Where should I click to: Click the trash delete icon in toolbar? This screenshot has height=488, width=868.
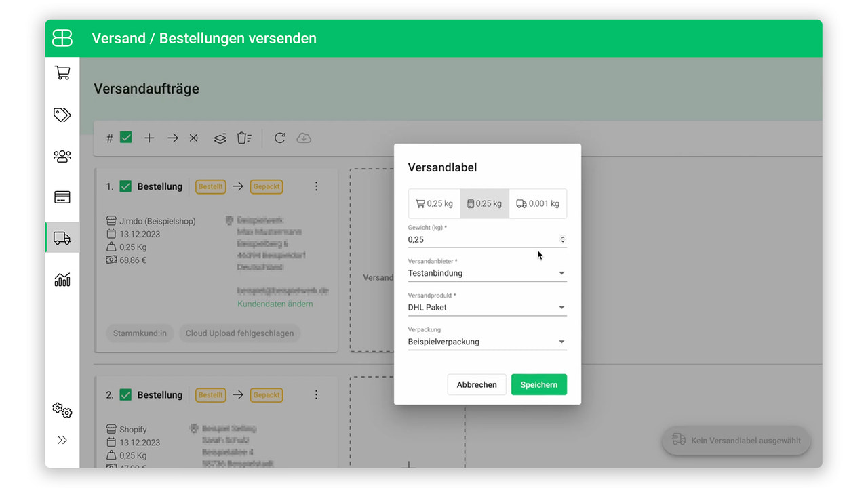point(244,138)
